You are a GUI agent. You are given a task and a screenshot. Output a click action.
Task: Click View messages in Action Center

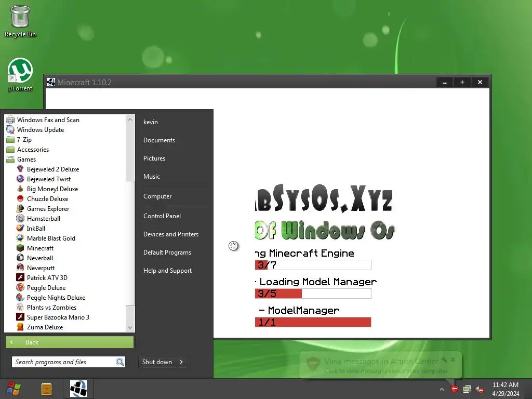click(381, 362)
